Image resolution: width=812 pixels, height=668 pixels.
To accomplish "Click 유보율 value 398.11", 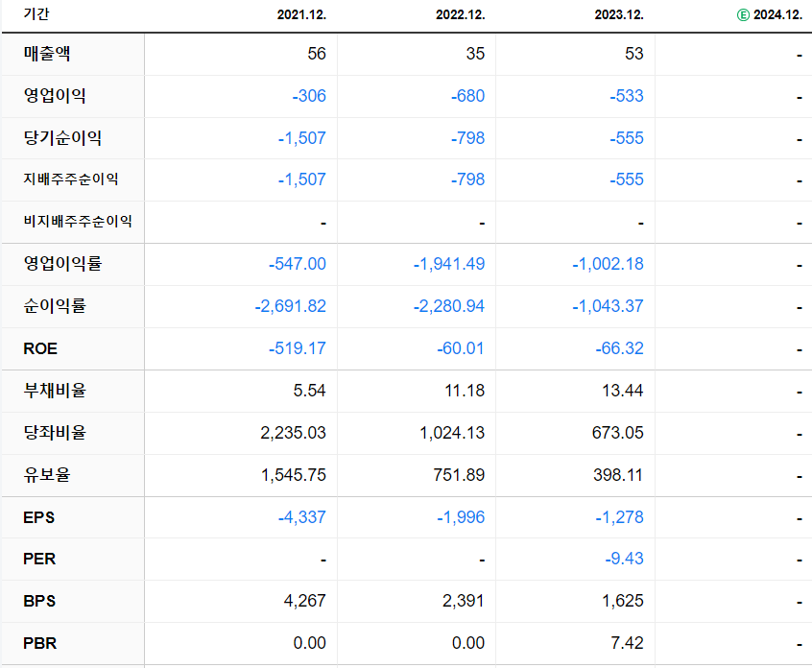I will 618,475.
